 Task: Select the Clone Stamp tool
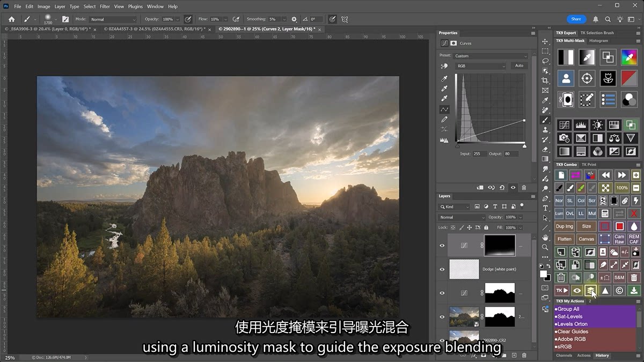tap(545, 130)
